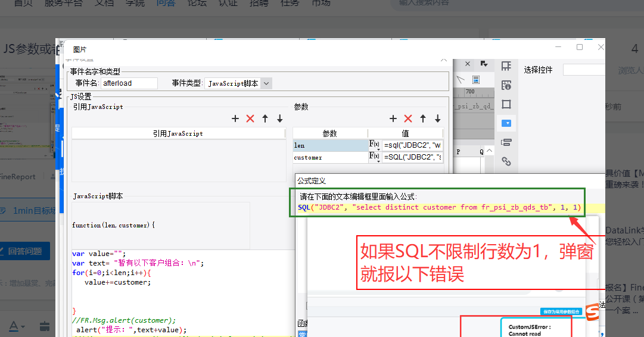Click the 值 column header
This screenshot has height=337, width=644.
[x=405, y=133]
